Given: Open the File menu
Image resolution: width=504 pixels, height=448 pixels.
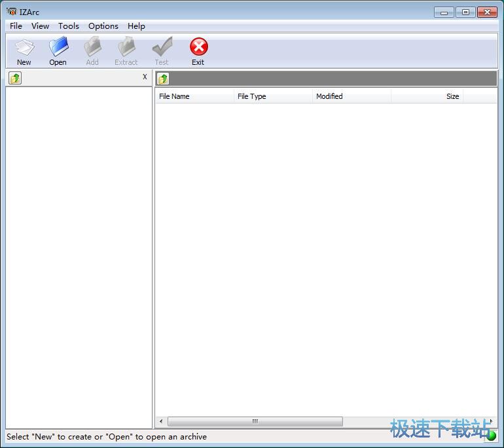Looking at the screenshot, I should click(16, 26).
